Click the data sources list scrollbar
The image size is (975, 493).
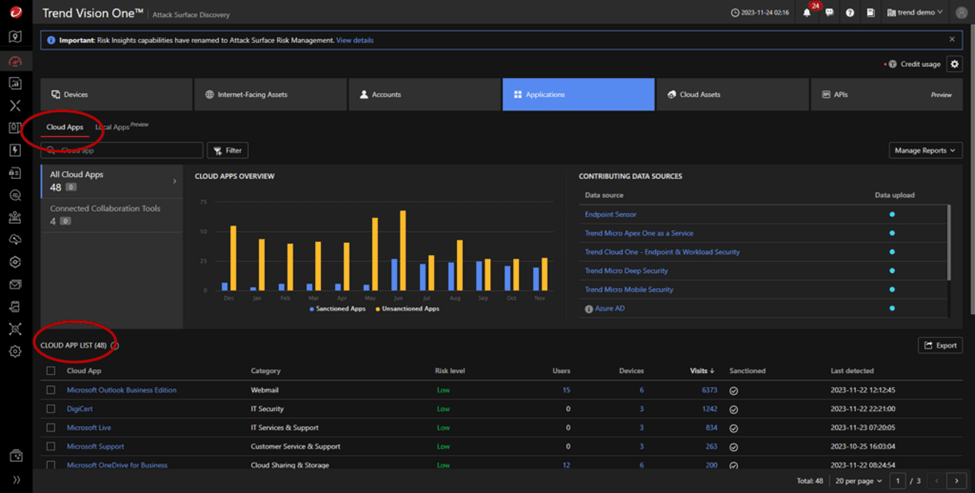pyautogui.click(x=948, y=242)
